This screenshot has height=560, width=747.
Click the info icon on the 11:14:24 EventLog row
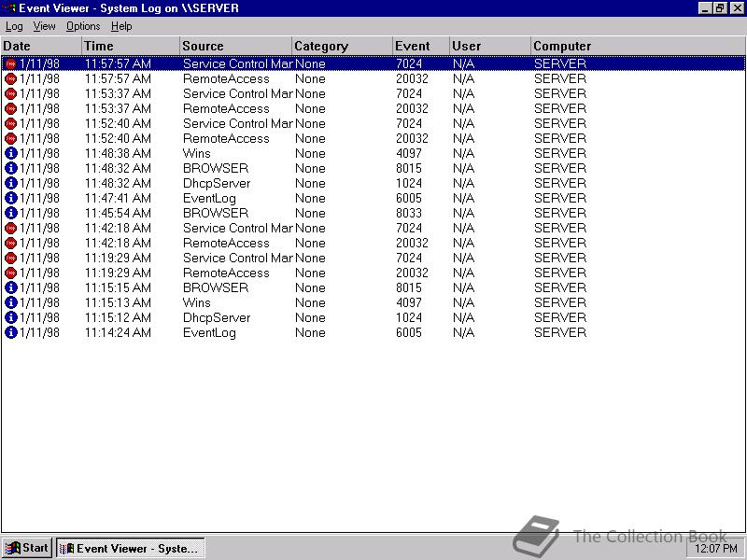coord(10,332)
